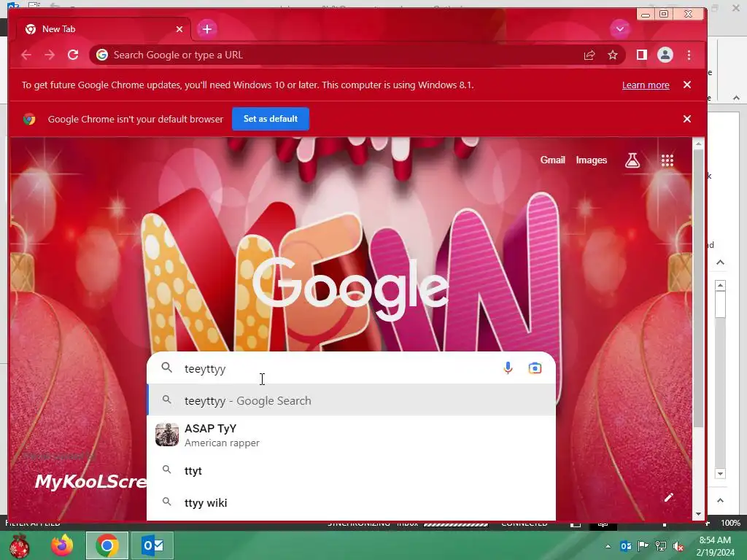
Task: Customize this page pencil icon
Action: pyautogui.click(x=669, y=497)
